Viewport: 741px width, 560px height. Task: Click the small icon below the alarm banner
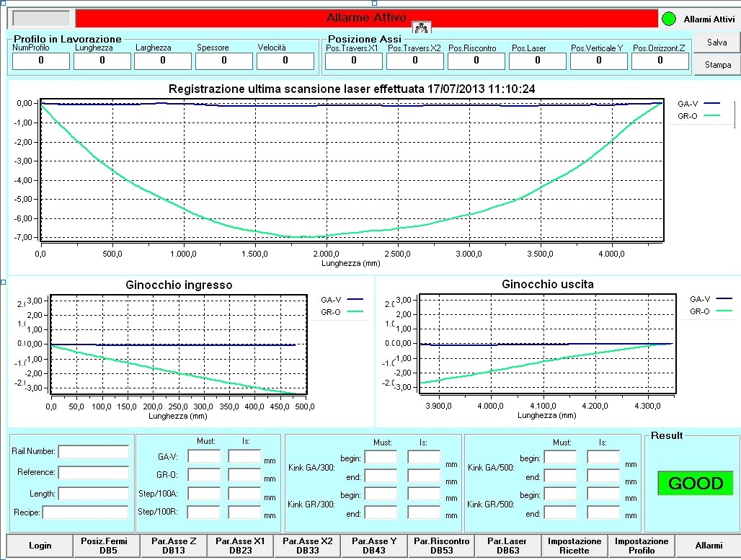click(x=422, y=28)
